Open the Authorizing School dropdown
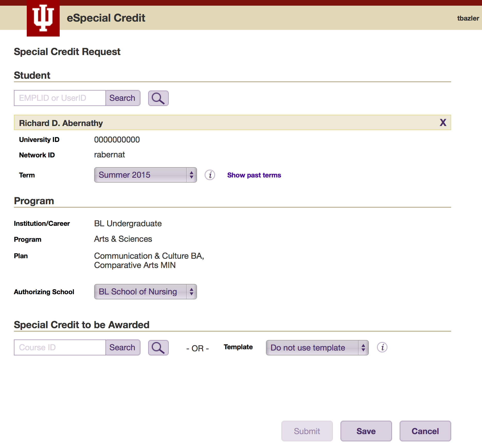The width and height of the screenshot is (482, 448). pos(145,292)
